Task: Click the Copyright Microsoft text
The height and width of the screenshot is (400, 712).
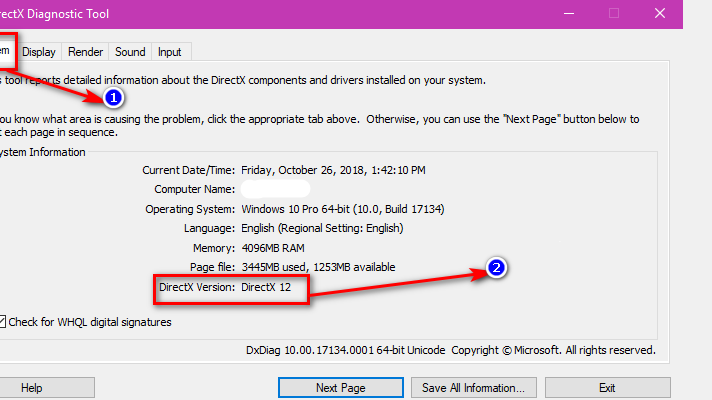Action: point(554,351)
